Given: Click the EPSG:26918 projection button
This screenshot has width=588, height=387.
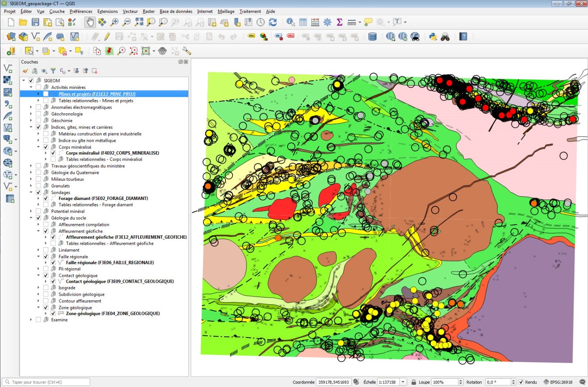Looking at the screenshot, I should coord(558,382).
